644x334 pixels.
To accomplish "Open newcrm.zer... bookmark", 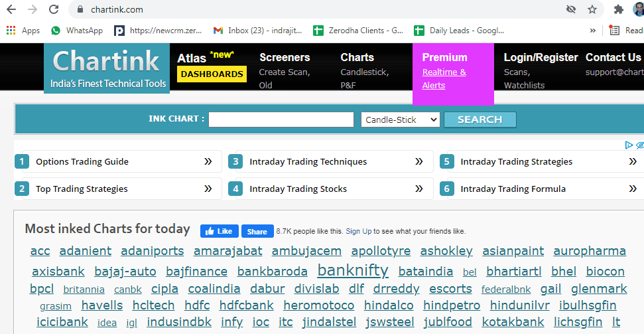I will click(158, 31).
